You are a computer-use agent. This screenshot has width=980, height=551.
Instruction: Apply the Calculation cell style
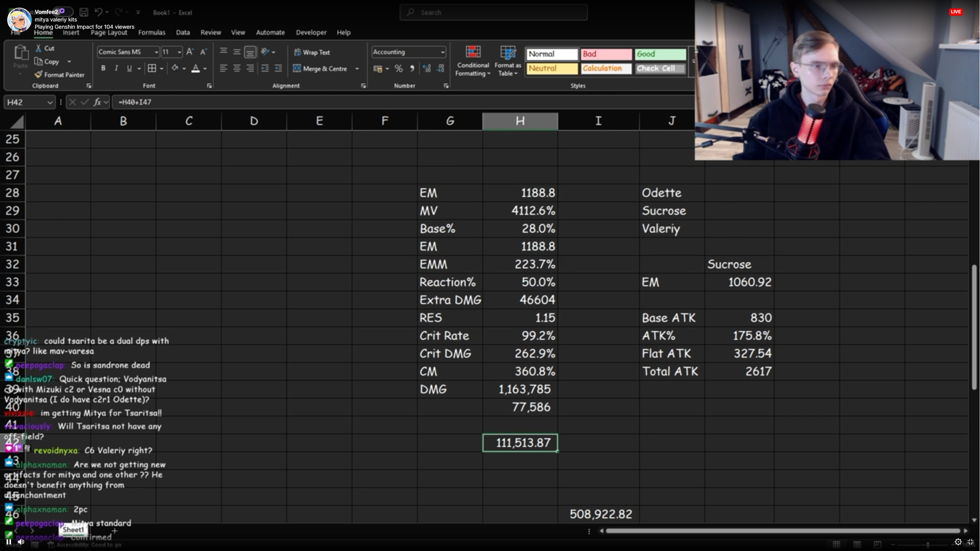coord(606,68)
